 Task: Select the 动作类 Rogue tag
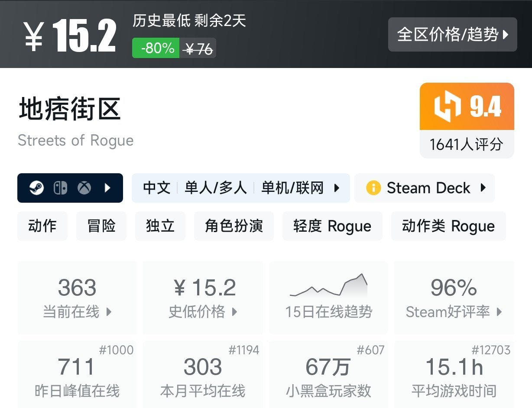point(448,226)
